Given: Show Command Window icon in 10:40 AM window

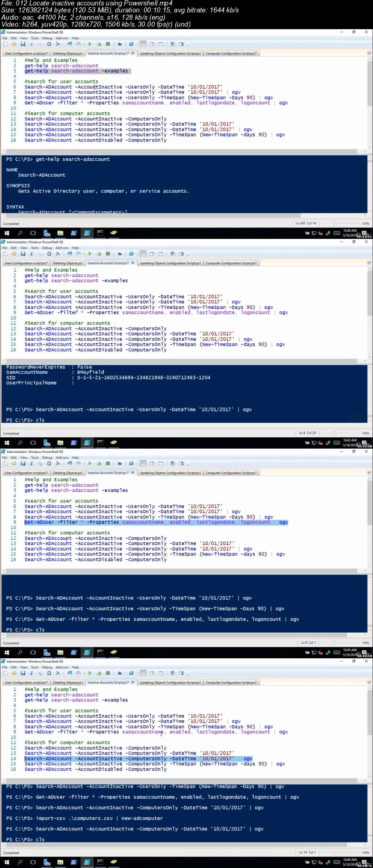Looking at the screenshot, I should (172, 44).
